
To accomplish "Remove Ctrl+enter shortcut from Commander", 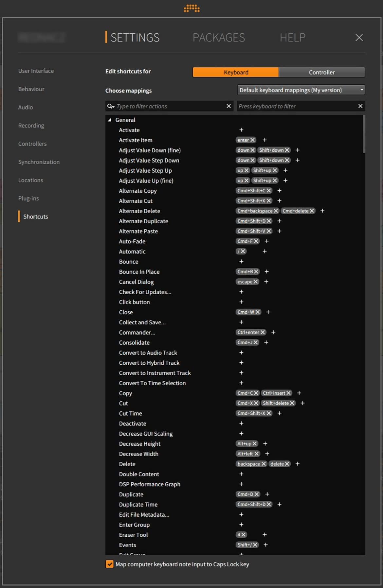I will [x=263, y=332].
